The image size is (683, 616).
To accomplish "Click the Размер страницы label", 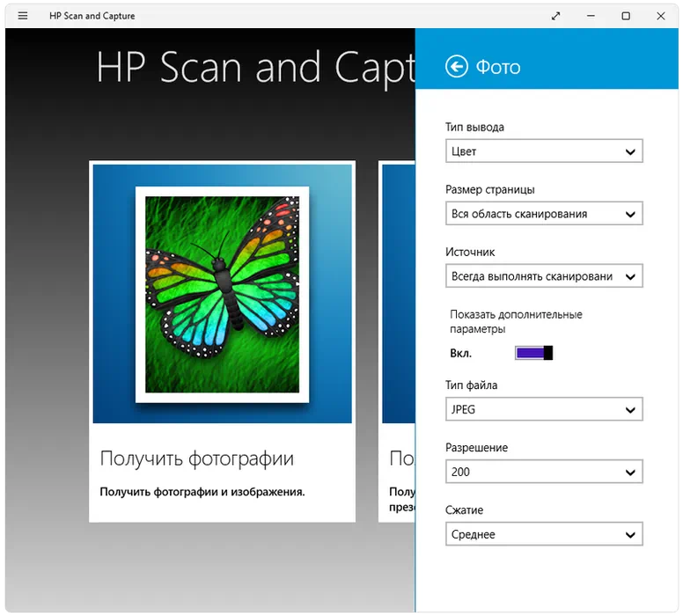I will click(489, 190).
